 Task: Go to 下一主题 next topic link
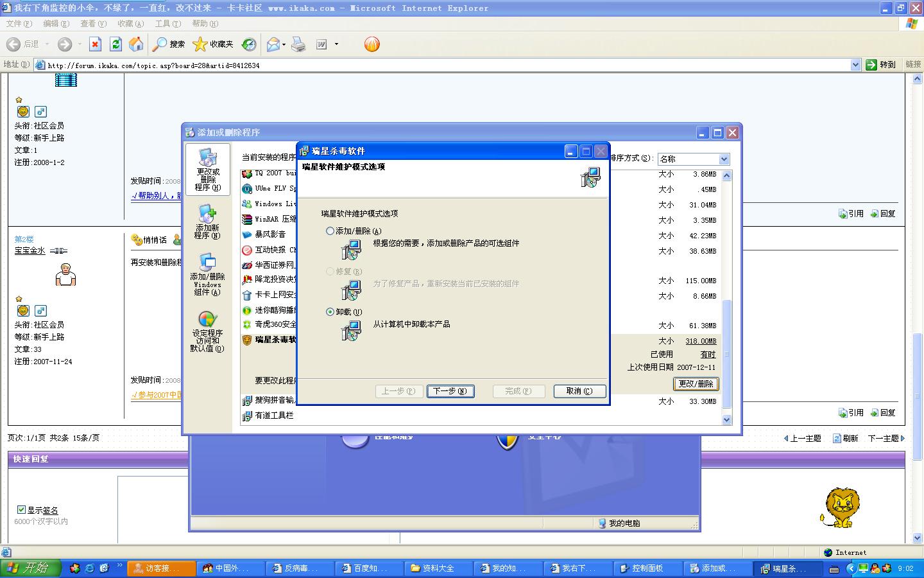coord(886,438)
